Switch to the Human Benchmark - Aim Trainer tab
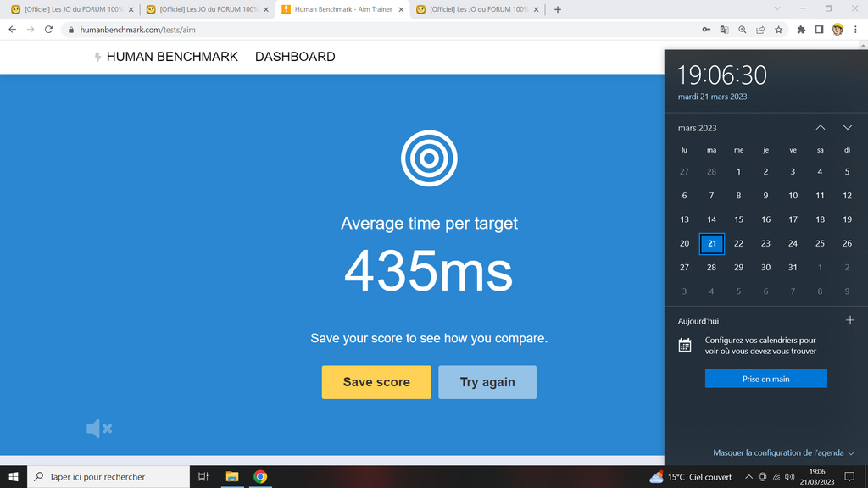868x488 pixels. pyautogui.click(x=342, y=9)
